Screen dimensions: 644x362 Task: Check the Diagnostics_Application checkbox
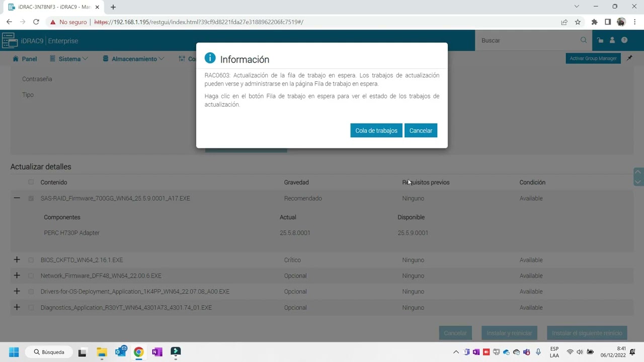click(x=31, y=307)
